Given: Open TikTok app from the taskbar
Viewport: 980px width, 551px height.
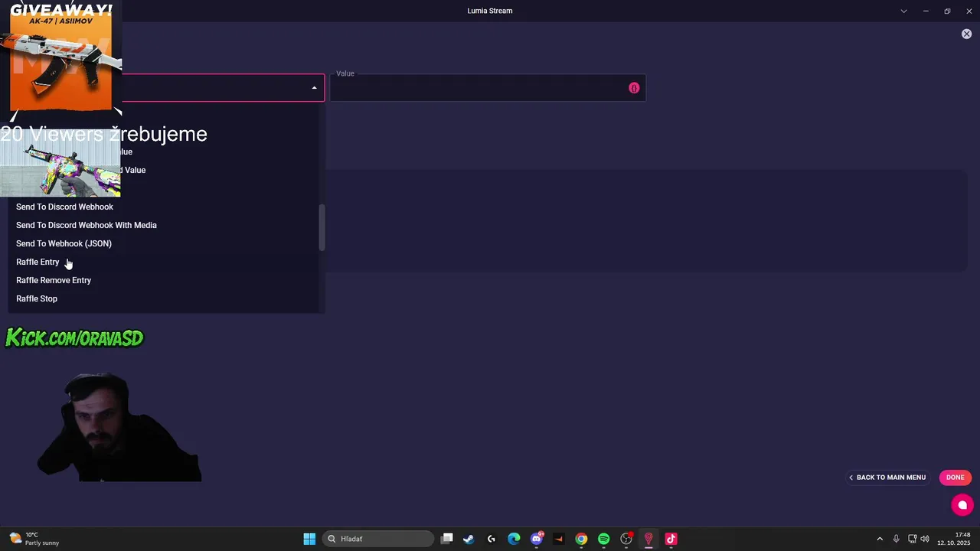Looking at the screenshot, I should pyautogui.click(x=671, y=539).
